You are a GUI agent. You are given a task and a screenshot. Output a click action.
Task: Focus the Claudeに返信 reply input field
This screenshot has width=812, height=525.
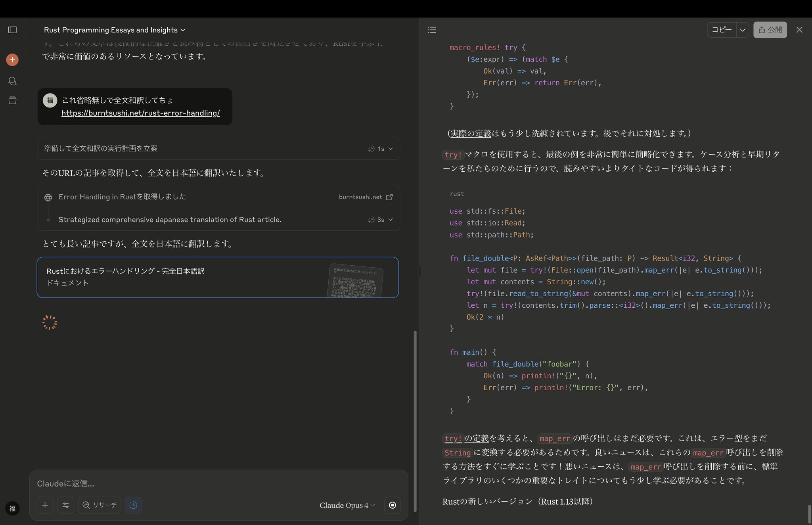(x=218, y=483)
